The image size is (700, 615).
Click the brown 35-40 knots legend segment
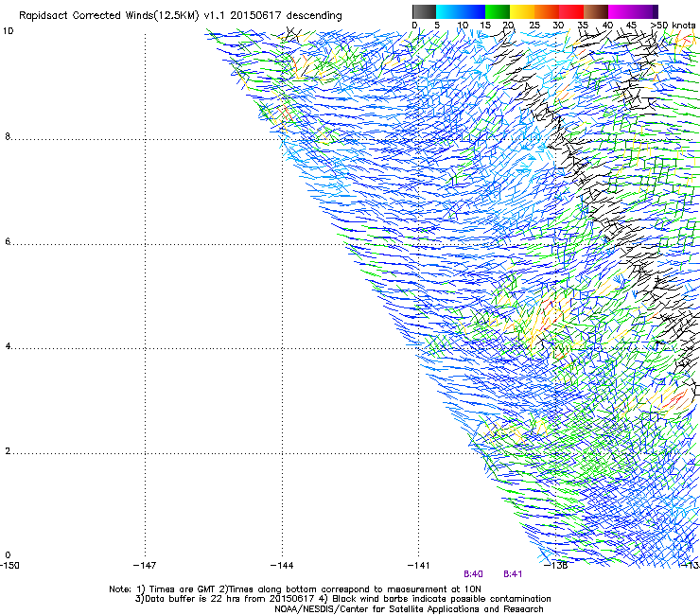[x=596, y=11]
